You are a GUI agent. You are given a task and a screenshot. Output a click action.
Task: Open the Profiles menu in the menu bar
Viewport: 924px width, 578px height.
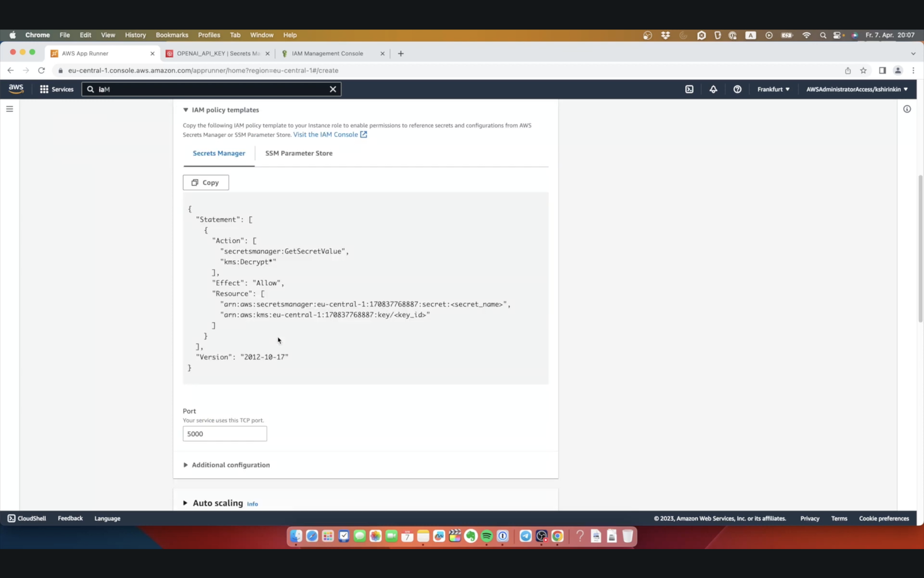209,35
